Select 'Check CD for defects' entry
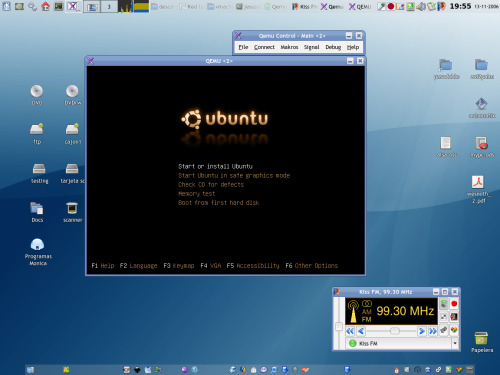 point(211,184)
